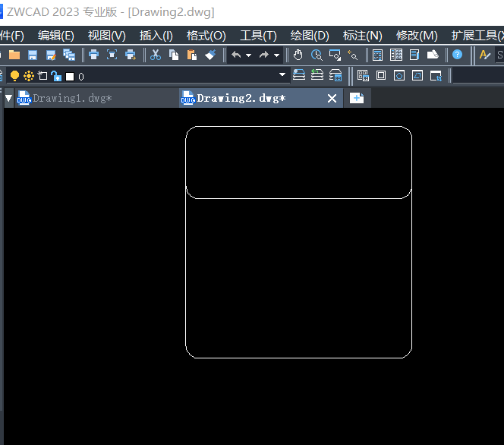Image resolution: width=504 pixels, height=445 pixels.
Task: Open the 修改(M) menu
Action: click(417, 36)
